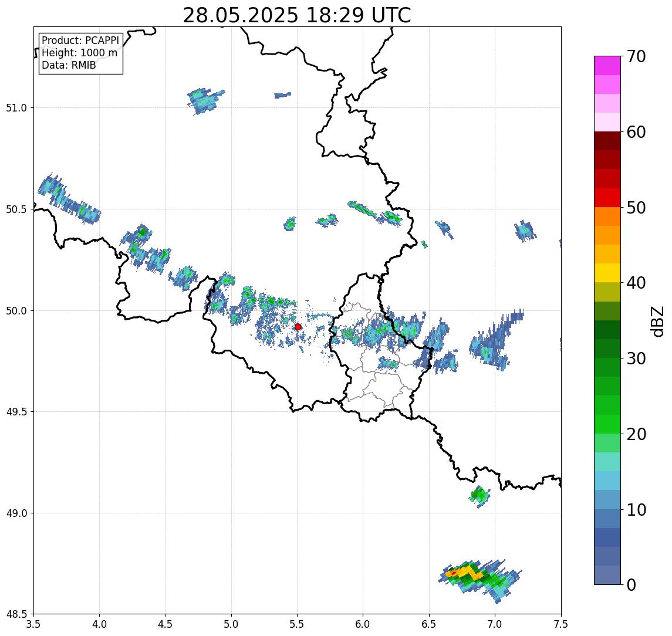Viewport: 672px width, 636px height.
Task: Click the 70 tick label on the colorbar
Action: 636,56
